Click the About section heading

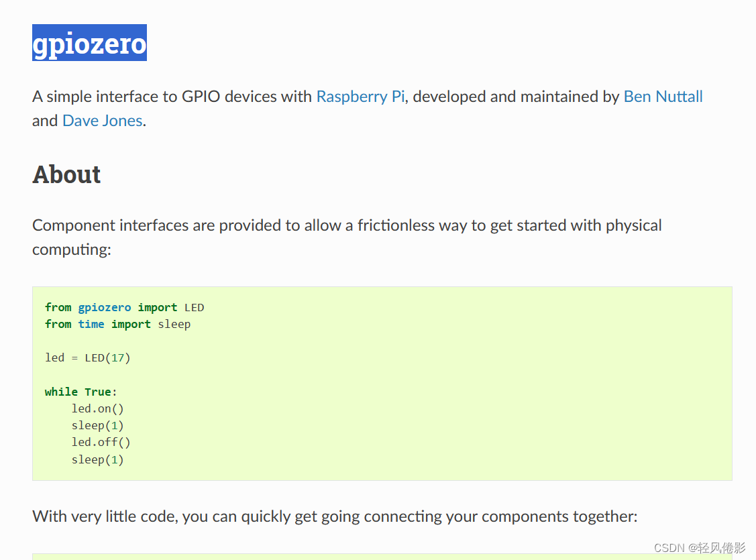[66, 174]
